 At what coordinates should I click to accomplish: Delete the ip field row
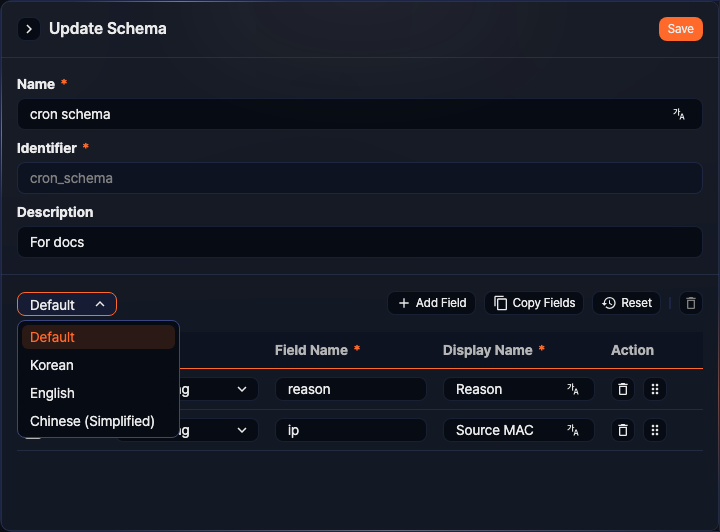(x=623, y=430)
